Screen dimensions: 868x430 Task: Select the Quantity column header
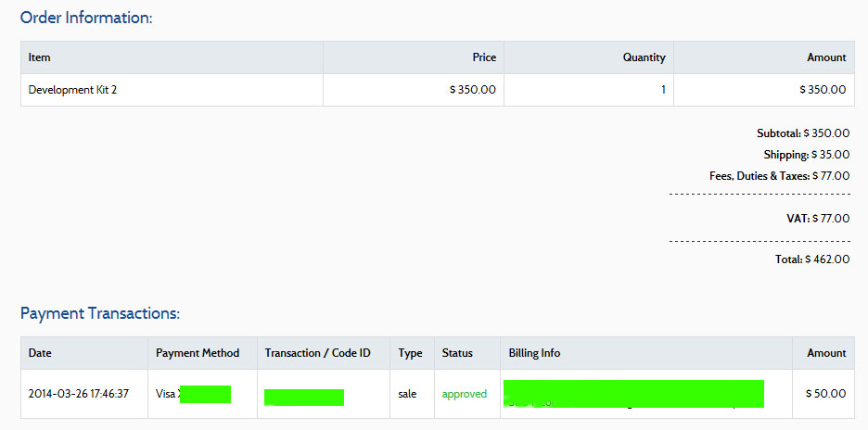[x=644, y=57]
